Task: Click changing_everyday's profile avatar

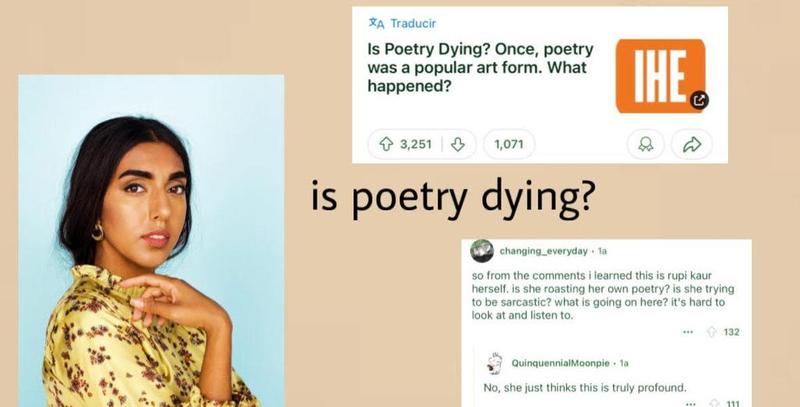Action: pyautogui.click(x=482, y=250)
